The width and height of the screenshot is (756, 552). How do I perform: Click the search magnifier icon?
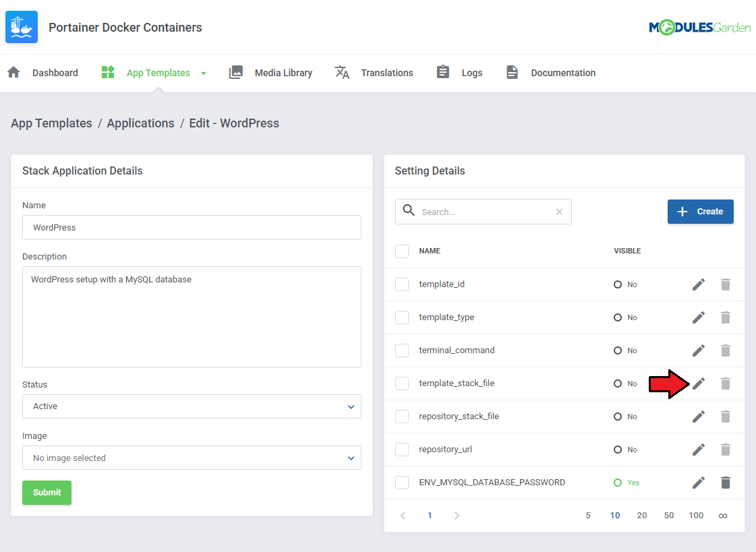click(x=409, y=210)
